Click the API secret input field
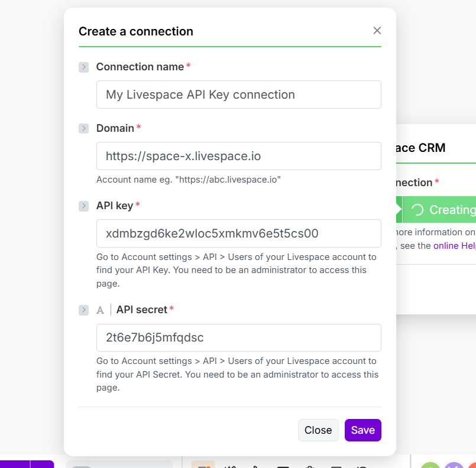Viewport: 476px width, 468px height. 238,337
